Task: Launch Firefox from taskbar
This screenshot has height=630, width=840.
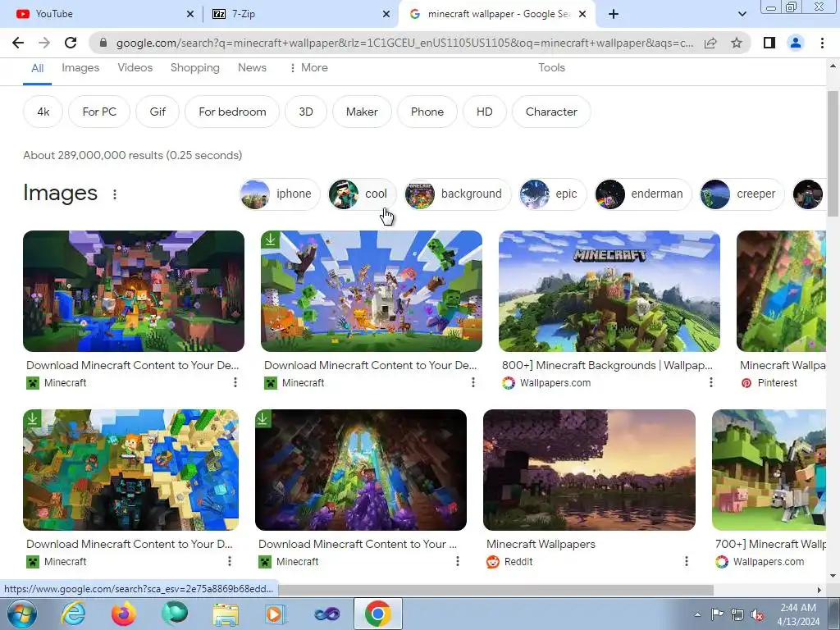Action: (124, 614)
